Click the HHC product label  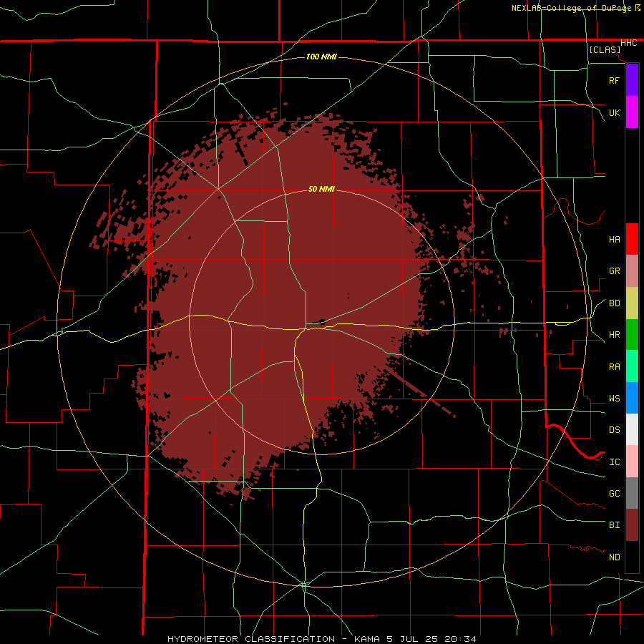(628, 43)
